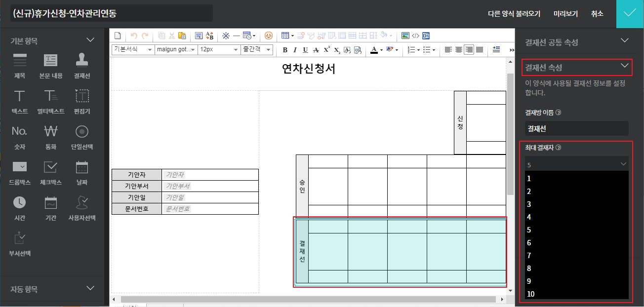Click the insert image icon in toolbar
644x307 pixels.
(405, 36)
